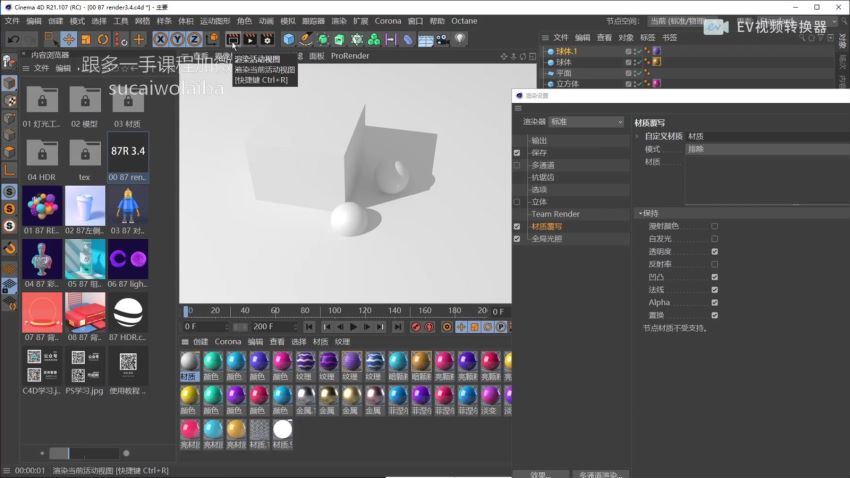
Task: Open the 节点空间 dropdown at top right
Action: tap(742, 21)
